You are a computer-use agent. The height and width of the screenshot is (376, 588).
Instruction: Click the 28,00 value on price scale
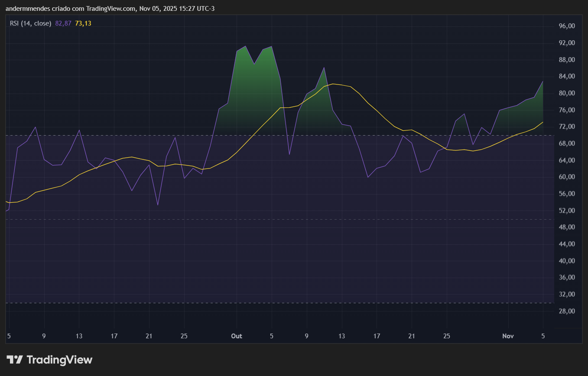(566, 310)
